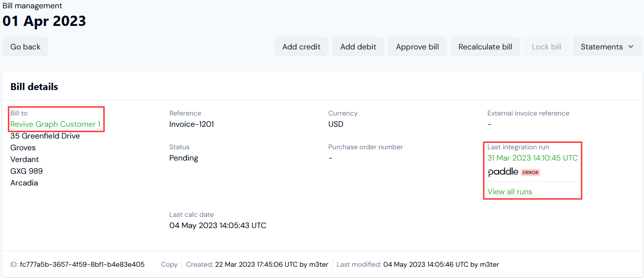
Task: Go back to the previous page
Action: (x=25, y=46)
